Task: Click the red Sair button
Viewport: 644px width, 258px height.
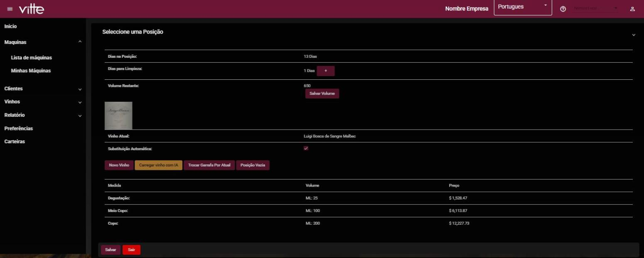Action: [x=131, y=250]
